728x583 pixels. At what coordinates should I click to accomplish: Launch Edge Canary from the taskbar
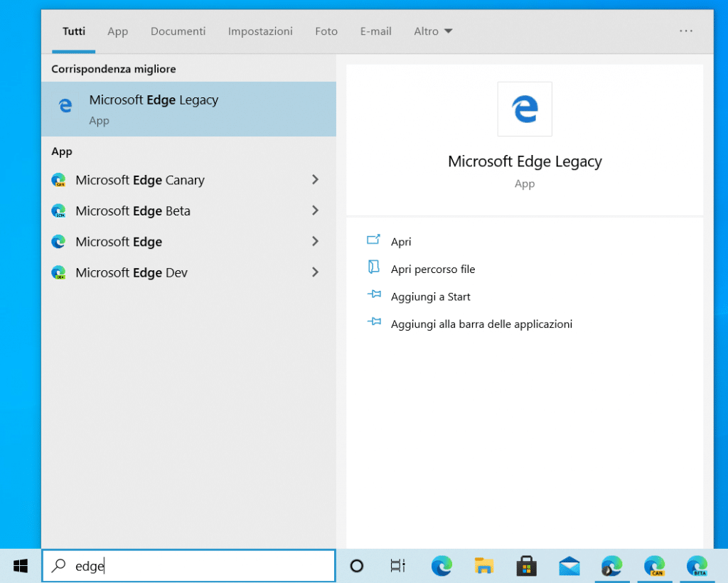pyautogui.click(x=654, y=566)
